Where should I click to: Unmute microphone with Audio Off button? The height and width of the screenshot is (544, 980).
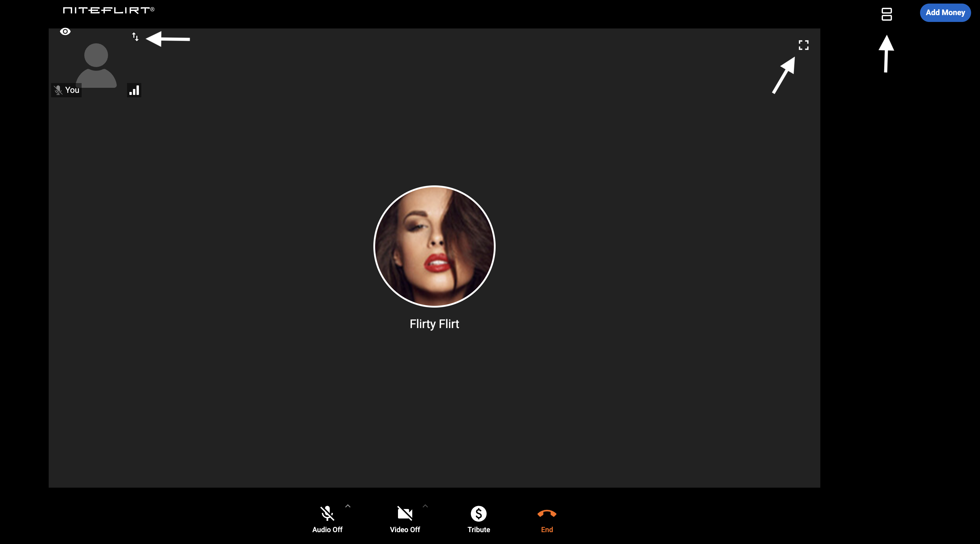[327, 519]
